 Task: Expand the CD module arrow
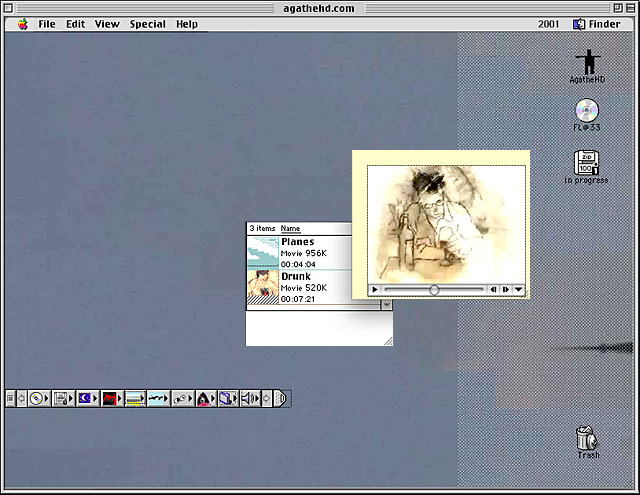(x=47, y=398)
